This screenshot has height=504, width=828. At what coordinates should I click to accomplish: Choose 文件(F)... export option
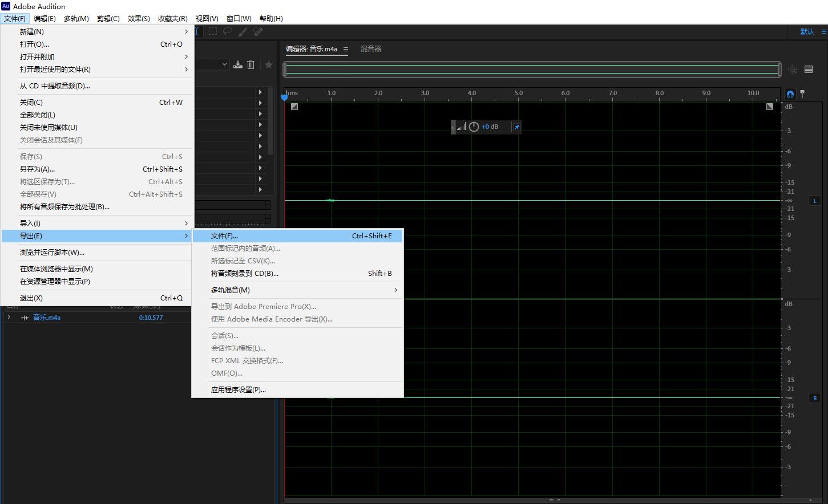(x=298, y=235)
